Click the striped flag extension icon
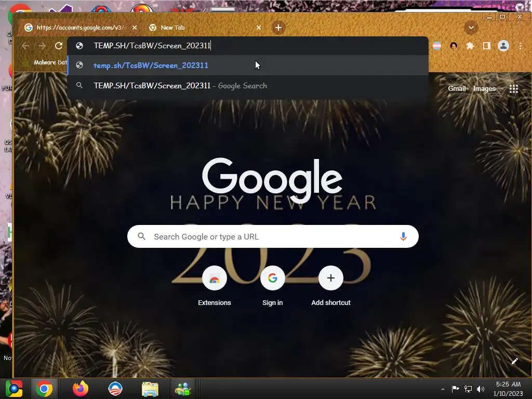The height and width of the screenshot is (399, 532). point(437,46)
